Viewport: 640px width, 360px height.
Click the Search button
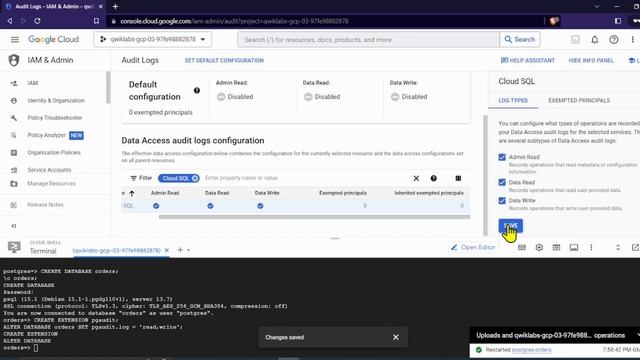(x=520, y=40)
